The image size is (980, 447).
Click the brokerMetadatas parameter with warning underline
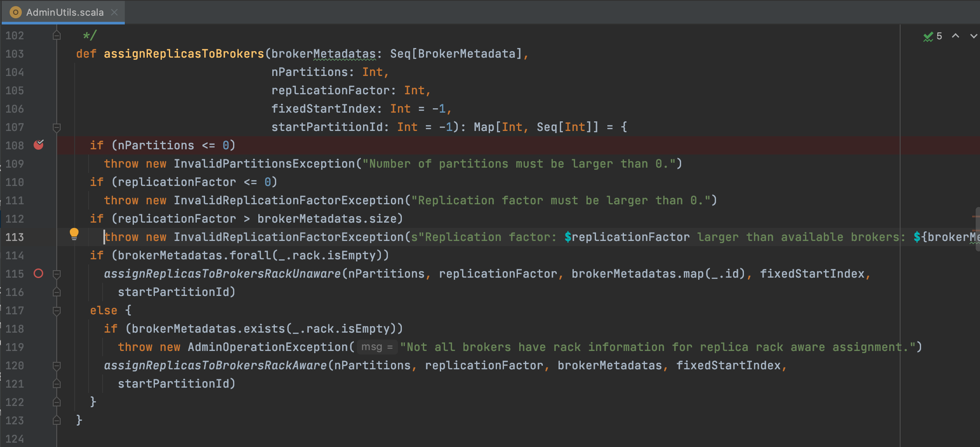[323, 54]
